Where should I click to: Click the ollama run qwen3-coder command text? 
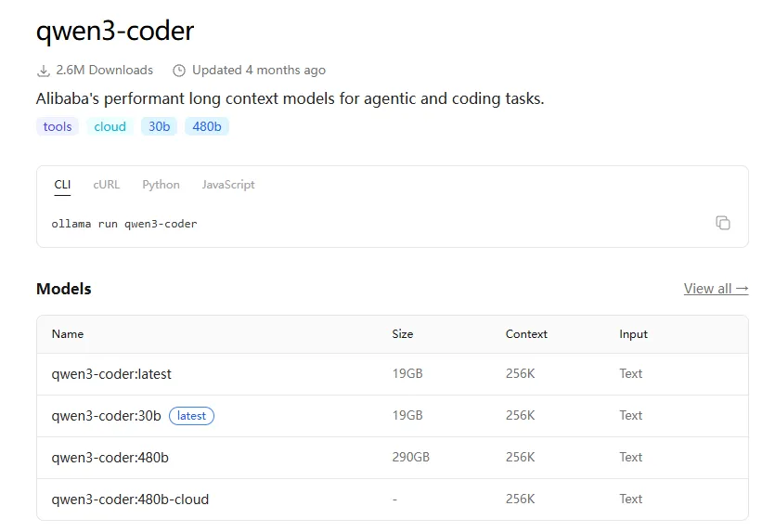click(x=124, y=224)
